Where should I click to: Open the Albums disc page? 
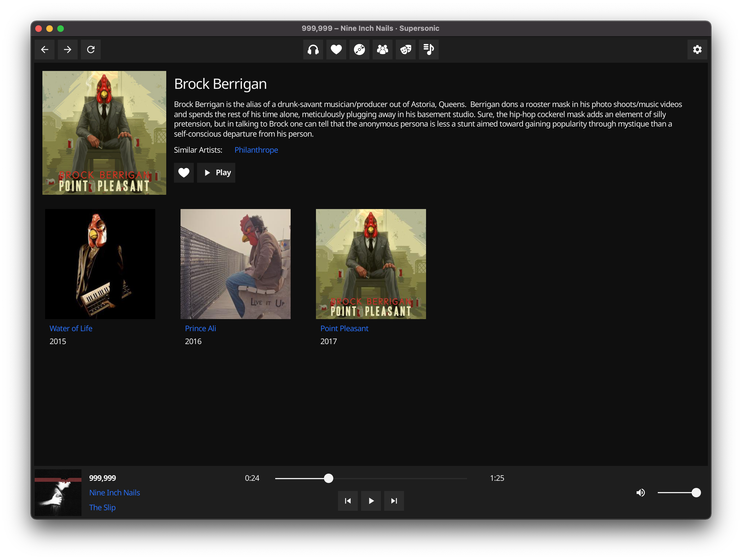click(x=359, y=50)
